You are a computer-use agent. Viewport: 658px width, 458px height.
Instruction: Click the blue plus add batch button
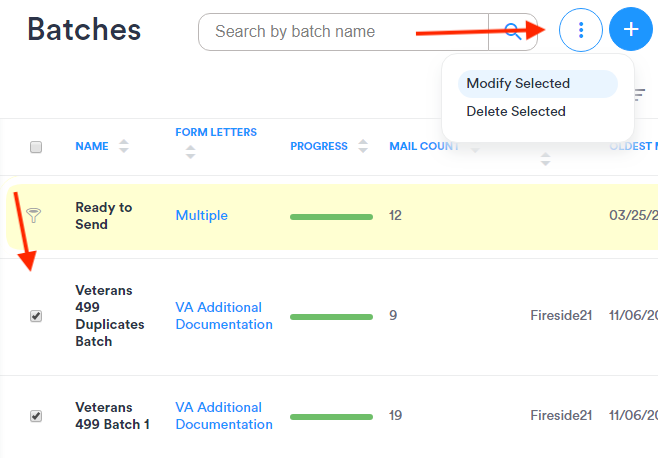(x=631, y=31)
